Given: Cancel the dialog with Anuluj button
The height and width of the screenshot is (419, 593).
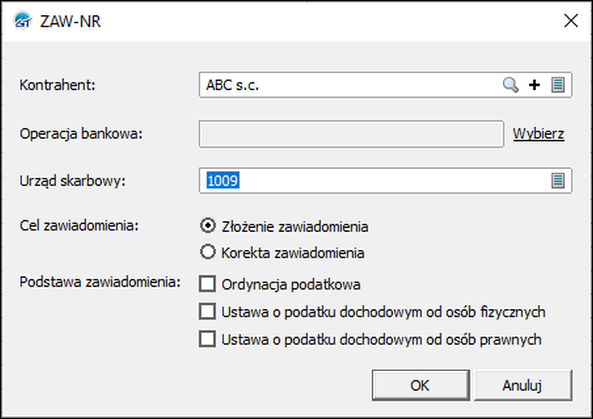Looking at the screenshot, I should point(523,385).
